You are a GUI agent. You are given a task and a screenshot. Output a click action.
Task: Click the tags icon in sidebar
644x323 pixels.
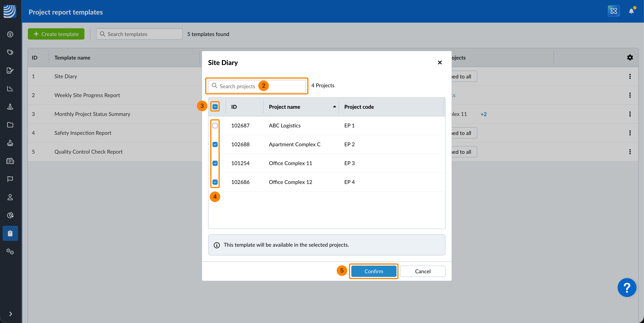pos(10,52)
